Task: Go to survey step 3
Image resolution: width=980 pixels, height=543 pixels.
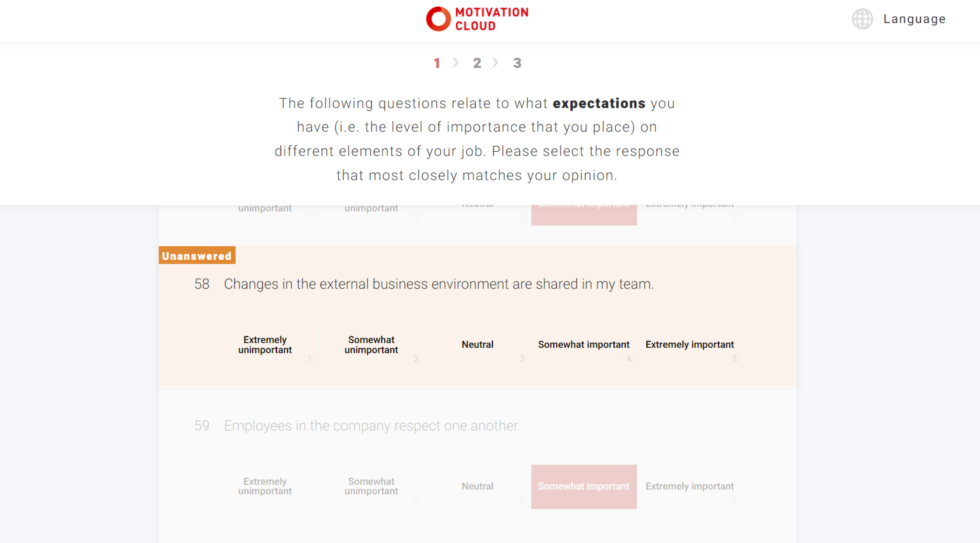Action: pos(517,63)
